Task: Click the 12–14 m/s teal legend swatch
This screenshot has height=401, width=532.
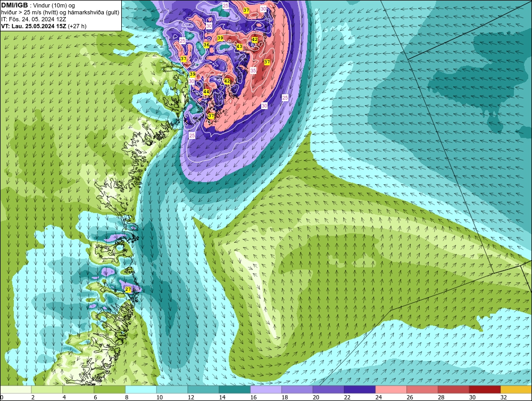Action: pos(203,389)
